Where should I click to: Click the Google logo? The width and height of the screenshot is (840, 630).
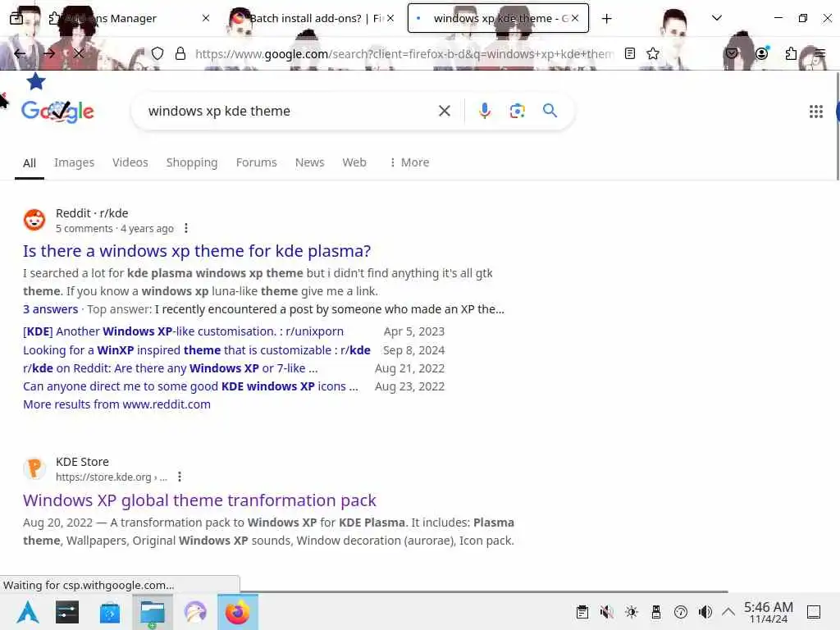pos(58,111)
